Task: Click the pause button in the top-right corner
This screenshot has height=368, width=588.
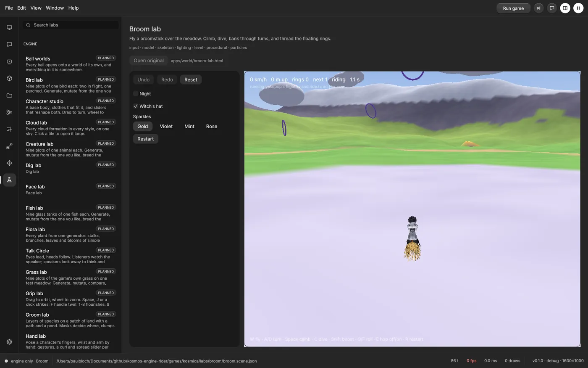Action: (578, 8)
